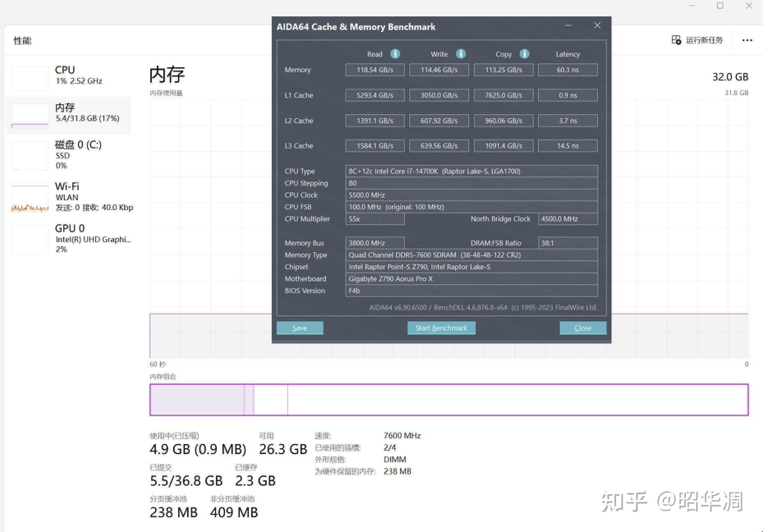This screenshot has width=763, height=532.
Task: Click the memory composition bar
Action: pos(449,399)
